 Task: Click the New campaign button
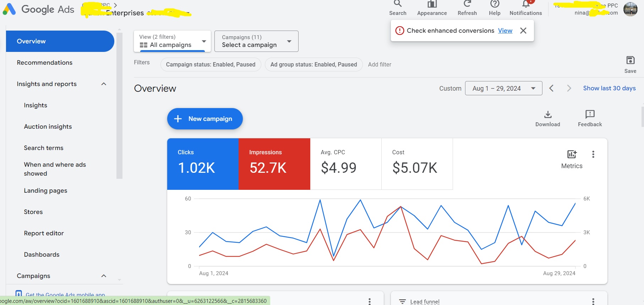(205, 119)
